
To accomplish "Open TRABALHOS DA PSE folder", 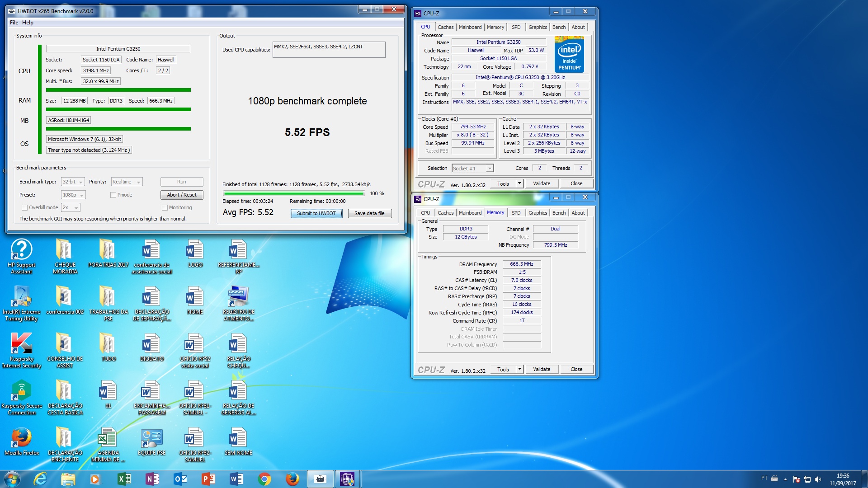I will tap(108, 304).
